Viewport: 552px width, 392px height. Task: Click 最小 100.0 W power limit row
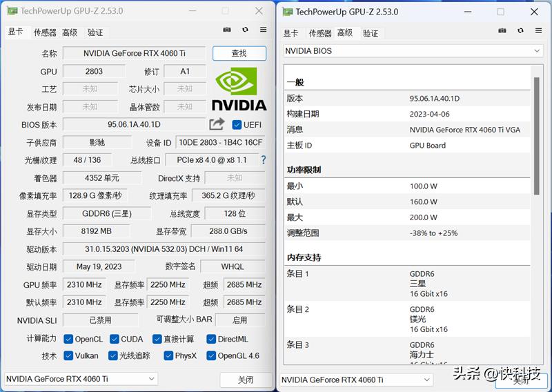(408, 186)
